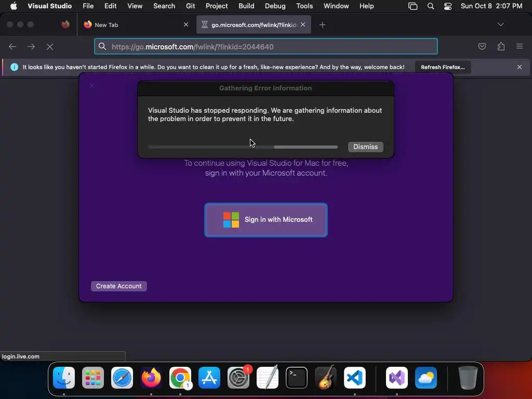Click the Firefox View icon
This screenshot has height=399, width=532.
pyautogui.click(x=65, y=24)
